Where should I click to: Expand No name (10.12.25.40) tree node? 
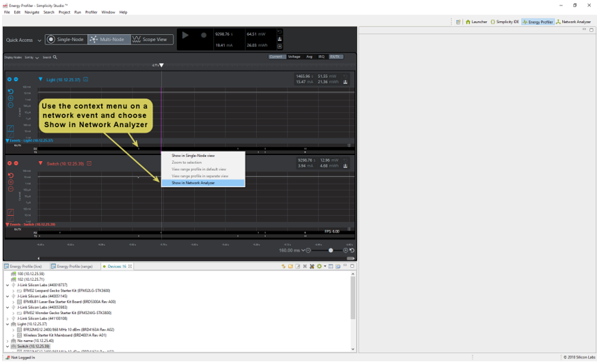coord(8,341)
